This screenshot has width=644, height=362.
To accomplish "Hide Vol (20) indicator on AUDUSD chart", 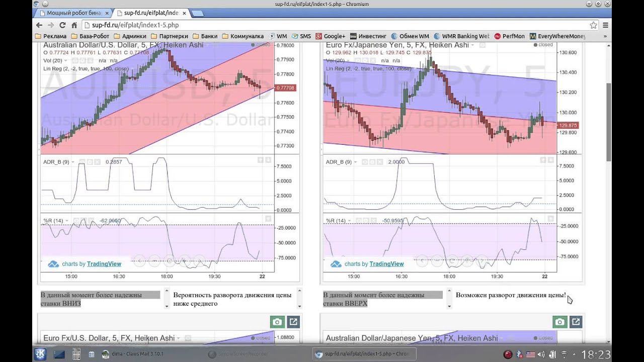I will 75,60.
